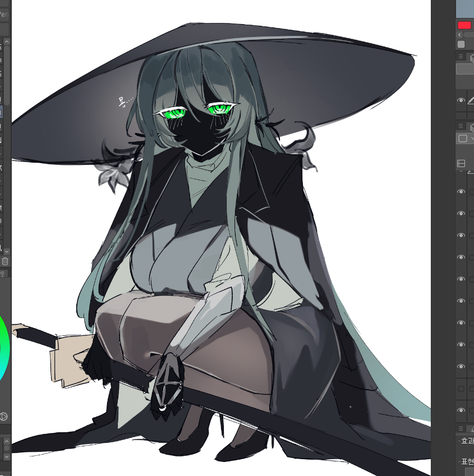Hide the layer directly above the hidden layer

(461, 367)
